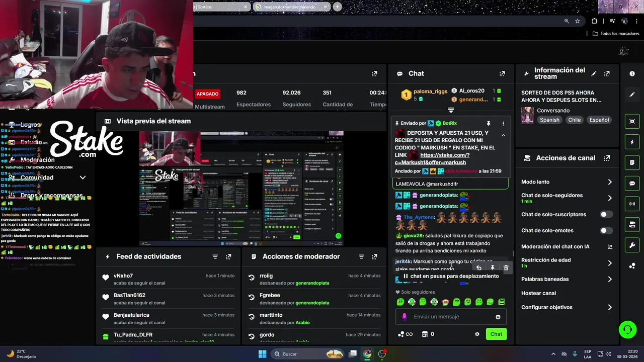Toggle Chat de solo-suscriptores switch
The height and width of the screenshot is (362, 644).
[606, 214]
